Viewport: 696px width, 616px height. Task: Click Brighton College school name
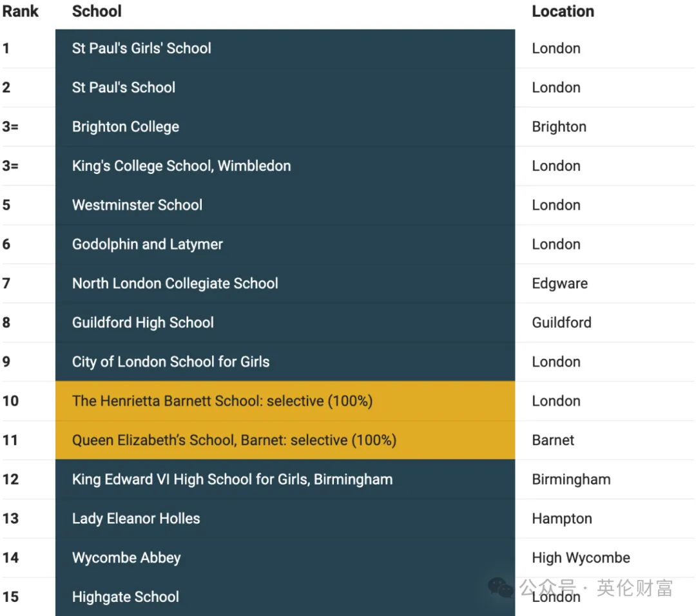tap(126, 127)
